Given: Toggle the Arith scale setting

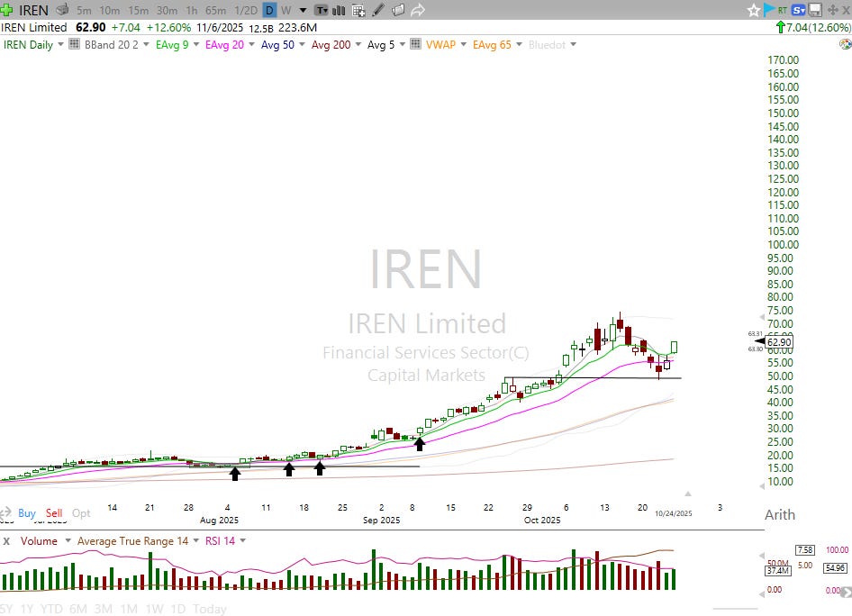Looking at the screenshot, I should click(x=780, y=514).
